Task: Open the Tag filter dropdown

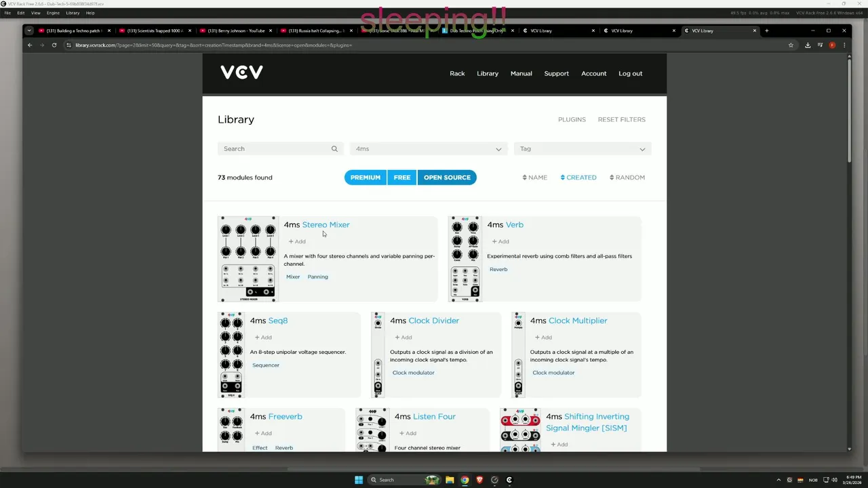Action: 583,148
